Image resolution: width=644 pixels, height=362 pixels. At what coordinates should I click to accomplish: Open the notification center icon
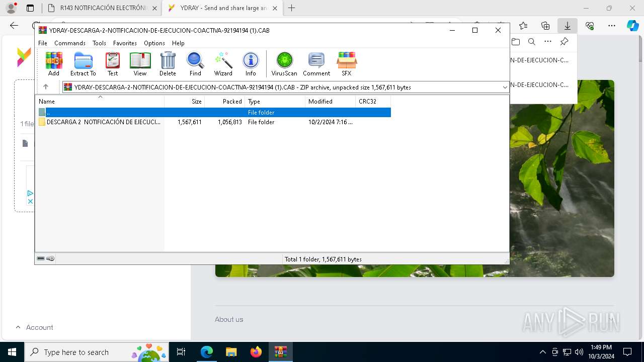pyautogui.click(x=627, y=352)
